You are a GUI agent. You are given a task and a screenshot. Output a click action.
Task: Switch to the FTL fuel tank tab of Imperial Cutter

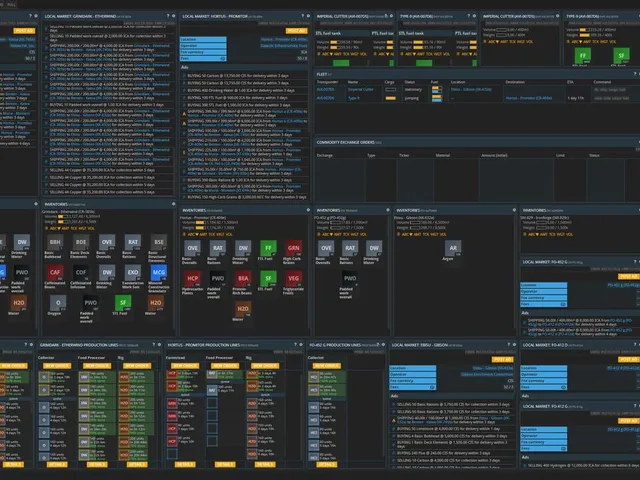(x=382, y=33)
